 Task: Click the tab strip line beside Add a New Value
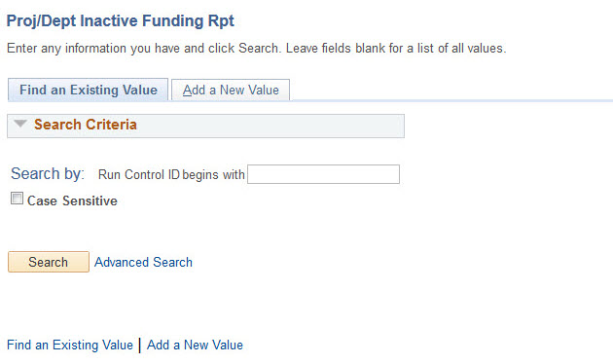pyautogui.click(x=451, y=101)
